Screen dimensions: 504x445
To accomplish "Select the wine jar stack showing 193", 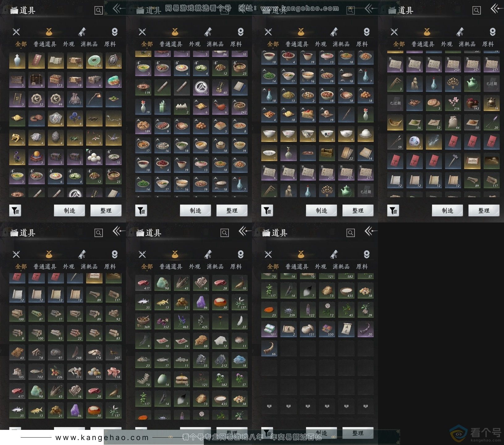I will (472, 103).
